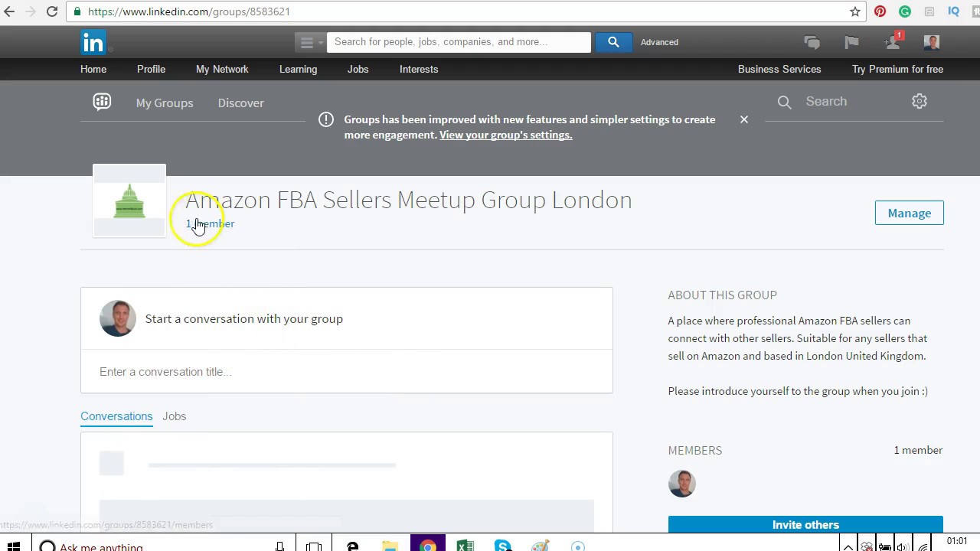980x551 pixels.
Task: Bookmark the page with the star icon
Action: pyautogui.click(x=855, y=11)
